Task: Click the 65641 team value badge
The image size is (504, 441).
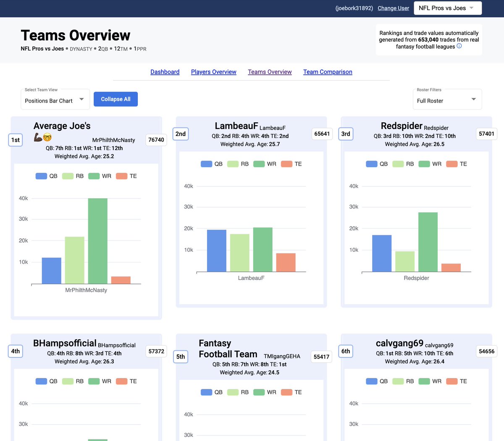Action: tap(322, 134)
